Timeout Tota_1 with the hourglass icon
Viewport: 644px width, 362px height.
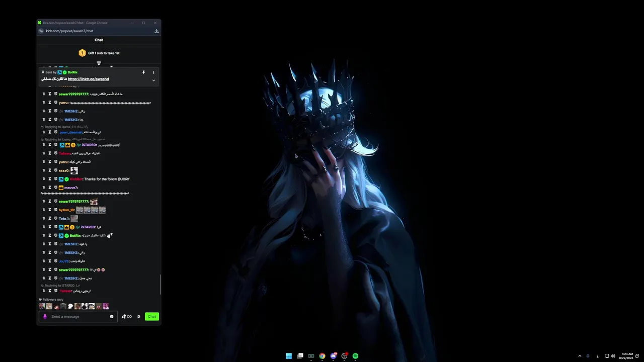tap(50, 219)
